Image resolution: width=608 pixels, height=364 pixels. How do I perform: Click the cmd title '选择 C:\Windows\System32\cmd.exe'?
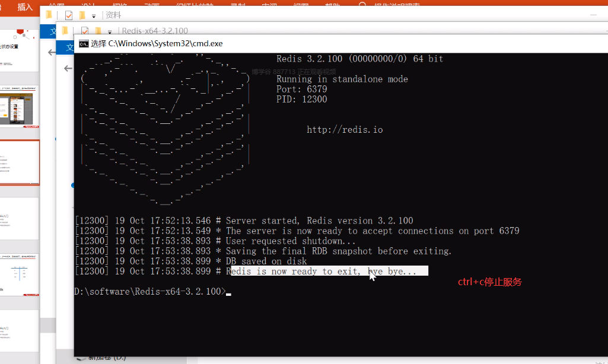[157, 43]
